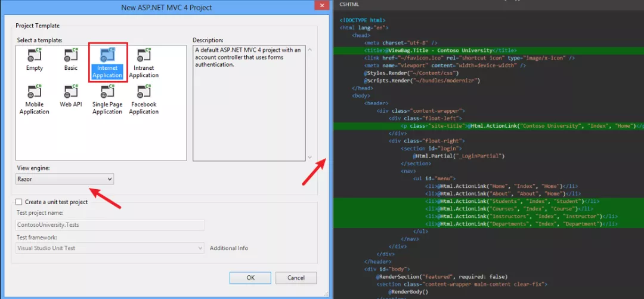644x299 pixels.
Task: Confirm the dialog with OK
Action: click(250, 278)
